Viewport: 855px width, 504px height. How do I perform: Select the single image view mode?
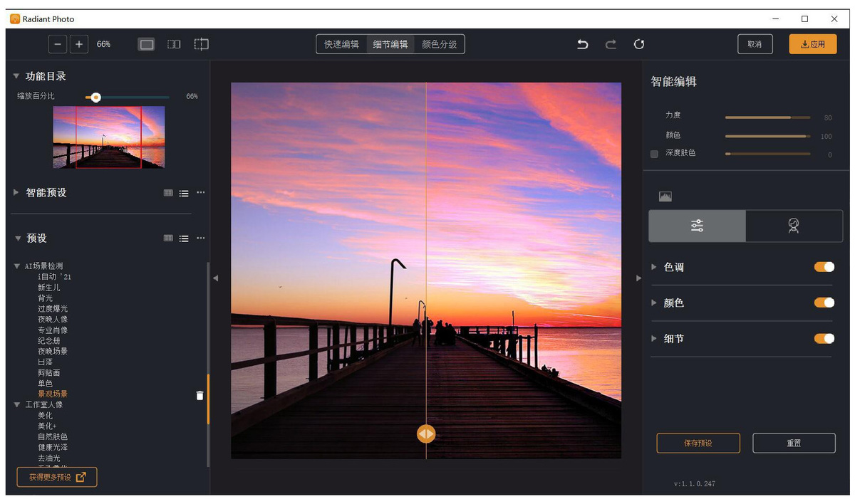pyautogui.click(x=146, y=44)
